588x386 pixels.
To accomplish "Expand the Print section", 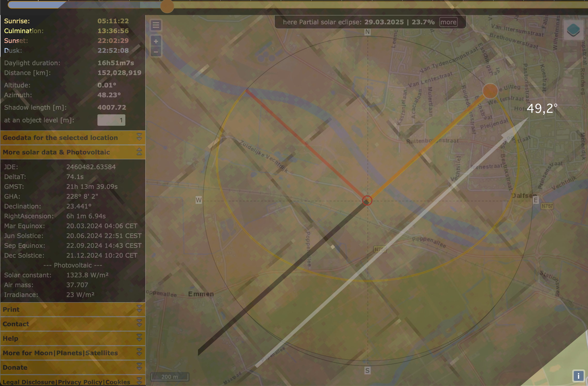I will point(73,309).
